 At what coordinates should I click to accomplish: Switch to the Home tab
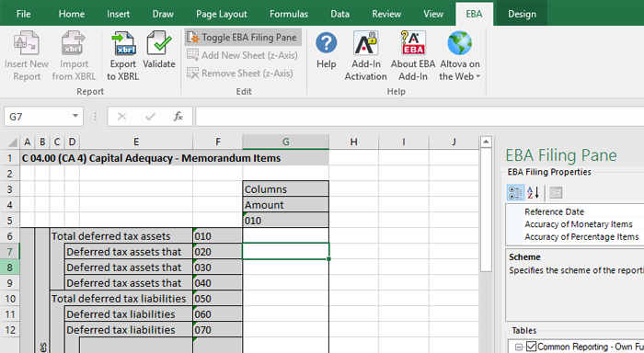tap(72, 14)
